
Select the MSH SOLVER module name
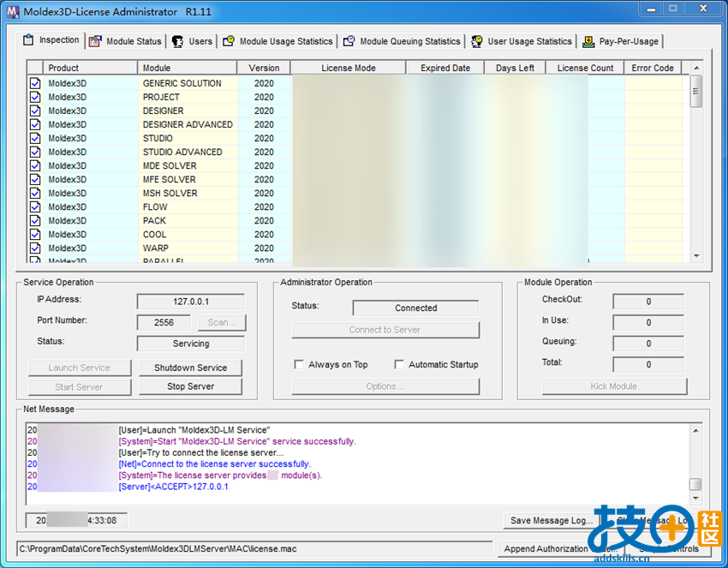[170, 194]
